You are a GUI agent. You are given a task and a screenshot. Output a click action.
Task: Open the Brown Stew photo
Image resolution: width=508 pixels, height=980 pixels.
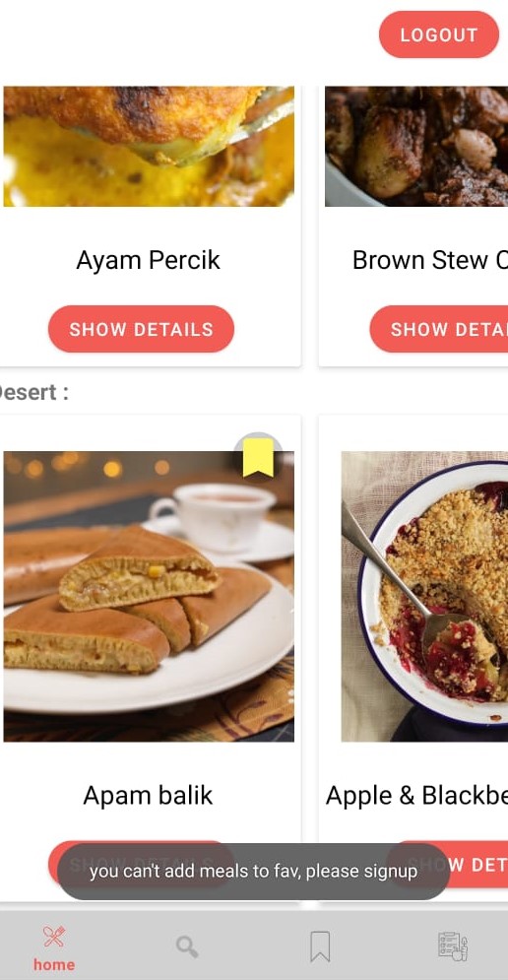[x=416, y=146]
